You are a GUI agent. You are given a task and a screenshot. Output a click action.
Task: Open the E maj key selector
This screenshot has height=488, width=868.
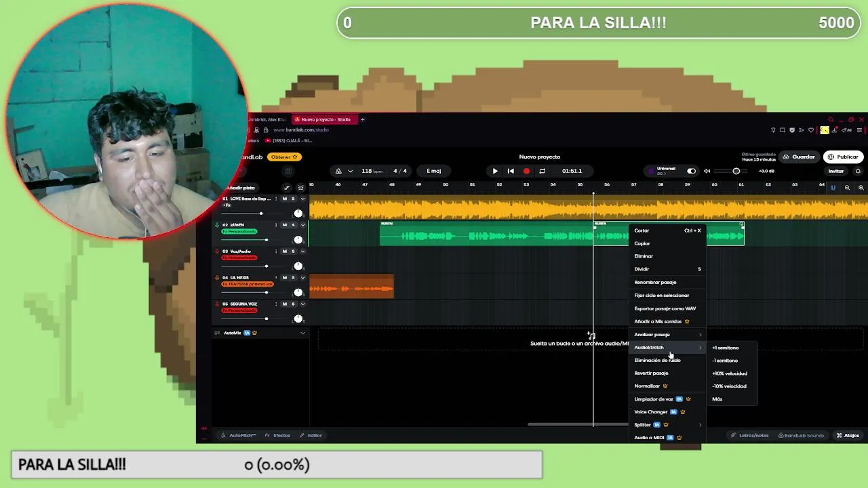click(x=434, y=171)
